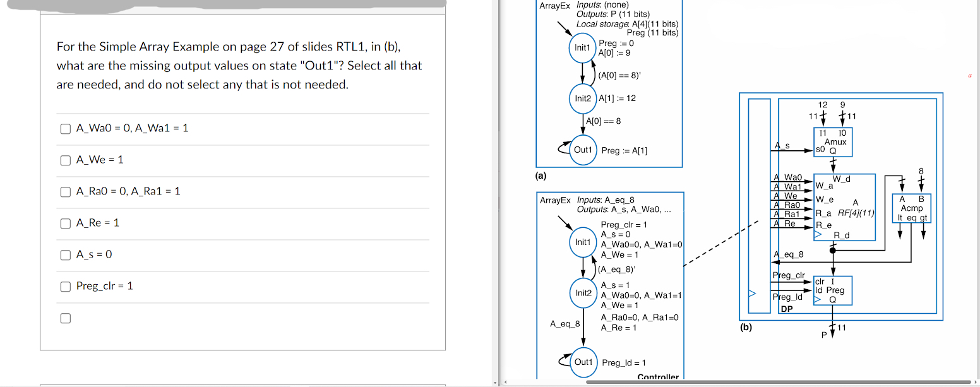Viewport: 980px width, 387px height.
Task: Click the Acmp comparator block
Action: [911, 208]
